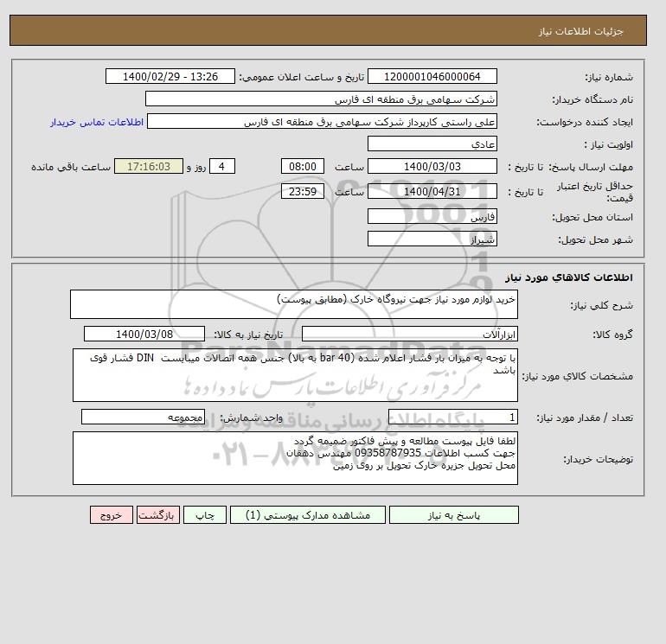Click need date field 1400/03/08
The image size is (666, 644).
(x=144, y=334)
